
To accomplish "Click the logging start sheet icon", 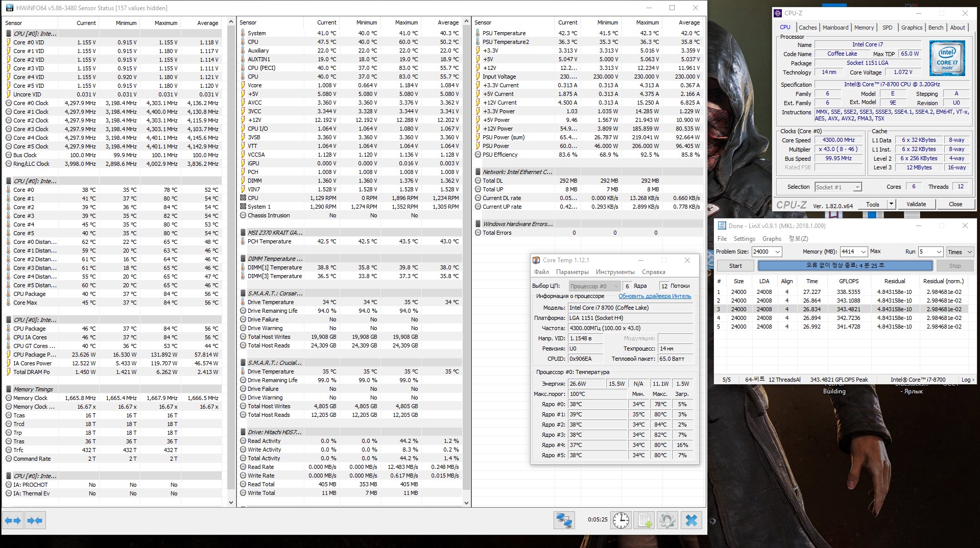I will click(644, 520).
